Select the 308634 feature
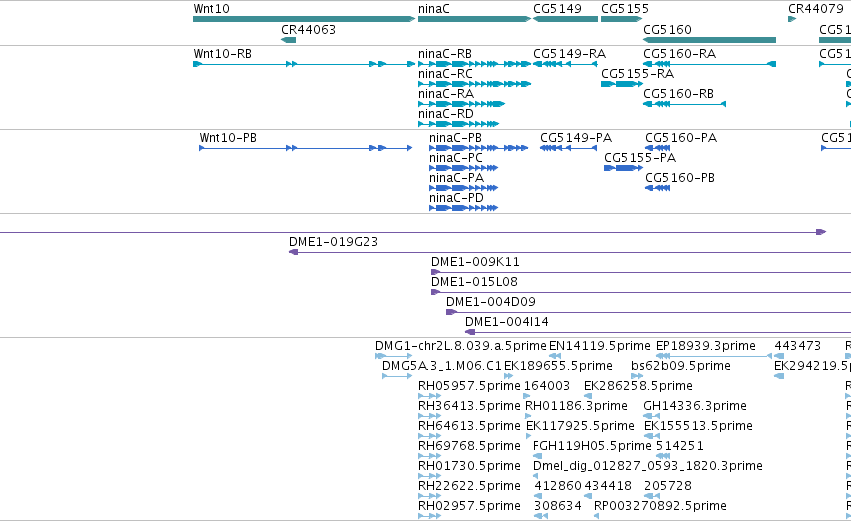851x521 pixels. click(x=541, y=516)
